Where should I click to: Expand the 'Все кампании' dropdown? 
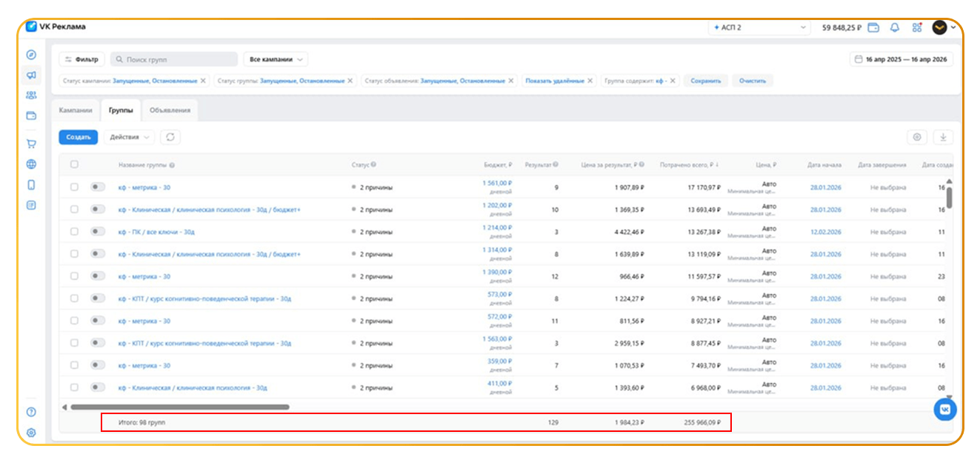276,59
